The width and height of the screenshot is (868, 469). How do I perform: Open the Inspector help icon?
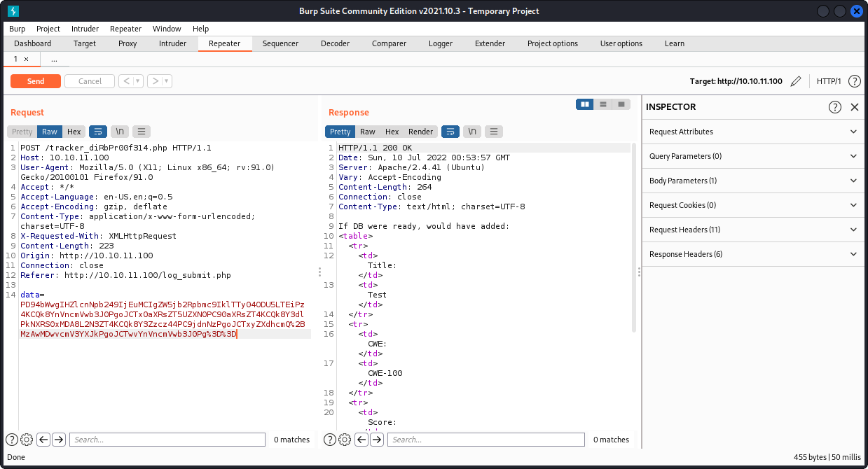coord(835,107)
